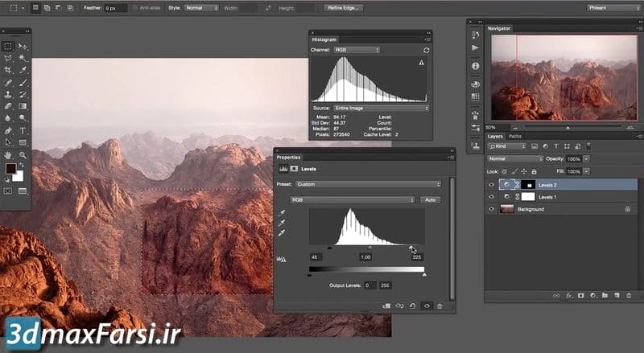Pick the gray point eyedropper in Levels

tap(282, 223)
